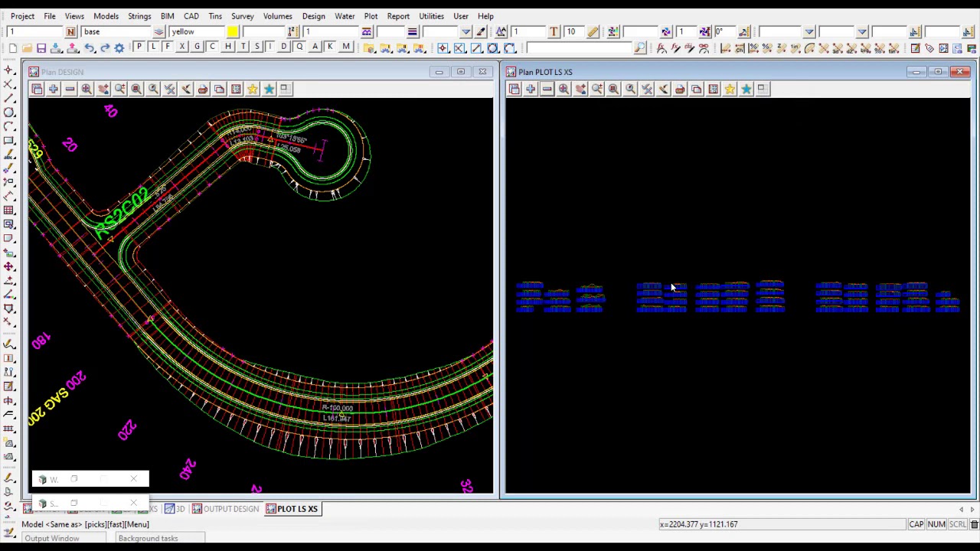Toggle the H snap button

[x=227, y=47]
